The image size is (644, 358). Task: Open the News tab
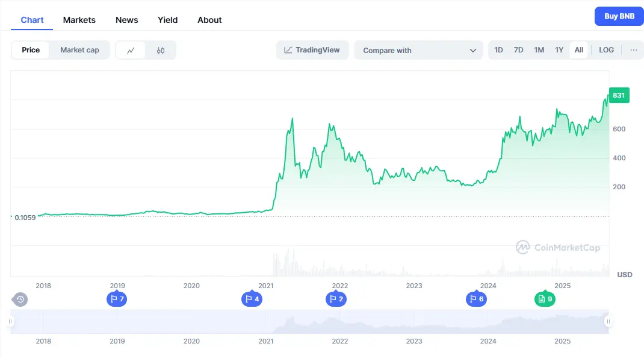126,20
